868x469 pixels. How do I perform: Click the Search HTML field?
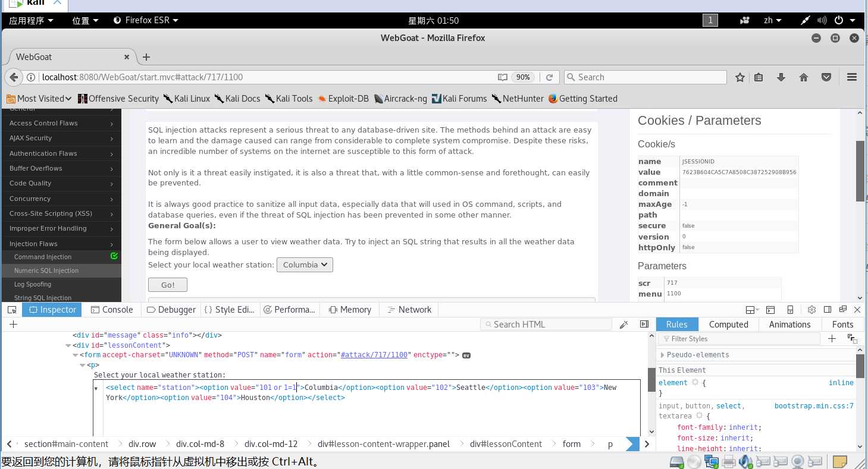coord(546,324)
